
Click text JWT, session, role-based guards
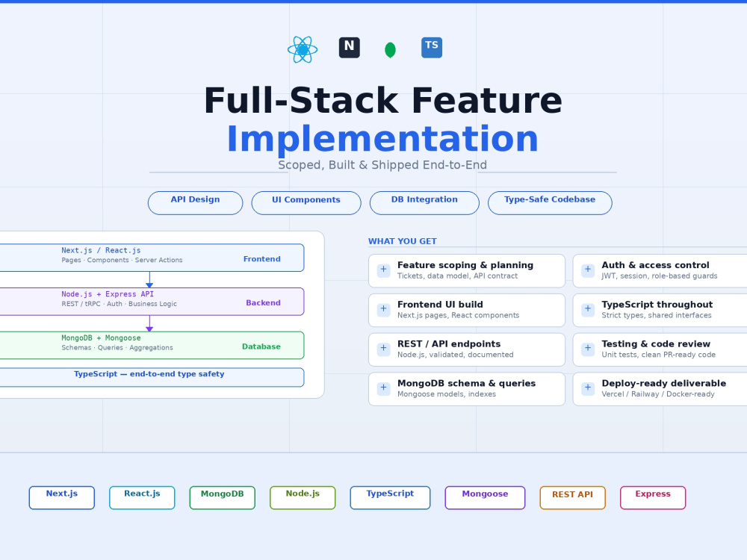[x=660, y=276]
